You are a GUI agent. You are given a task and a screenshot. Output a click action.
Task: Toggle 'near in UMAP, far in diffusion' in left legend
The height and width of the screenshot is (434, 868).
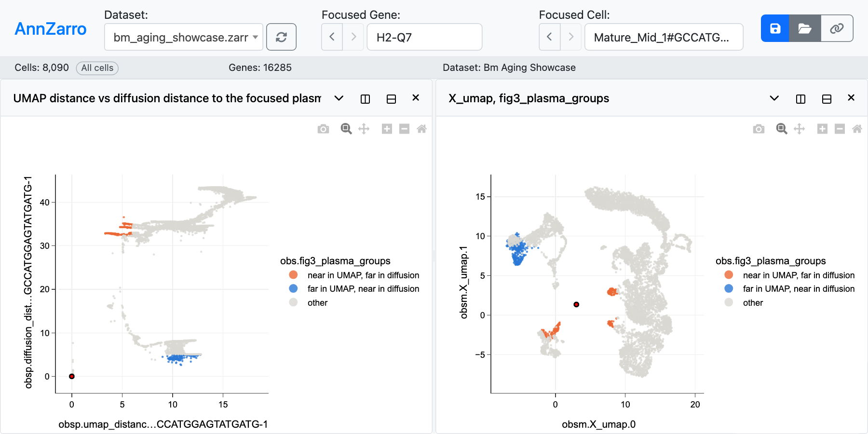(x=354, y=275)
